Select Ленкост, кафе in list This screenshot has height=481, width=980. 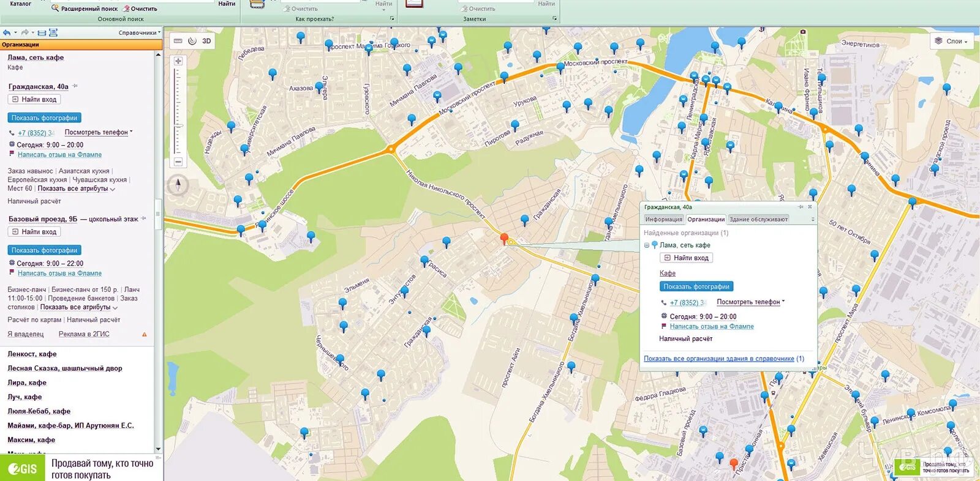coord(32,354)
